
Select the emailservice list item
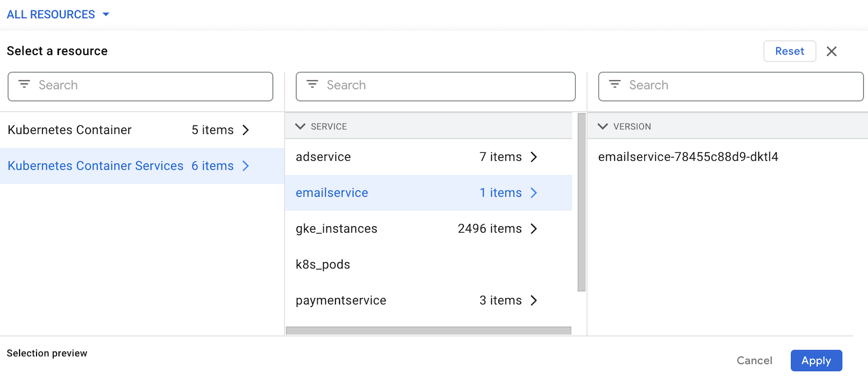[x=332, y=193]
